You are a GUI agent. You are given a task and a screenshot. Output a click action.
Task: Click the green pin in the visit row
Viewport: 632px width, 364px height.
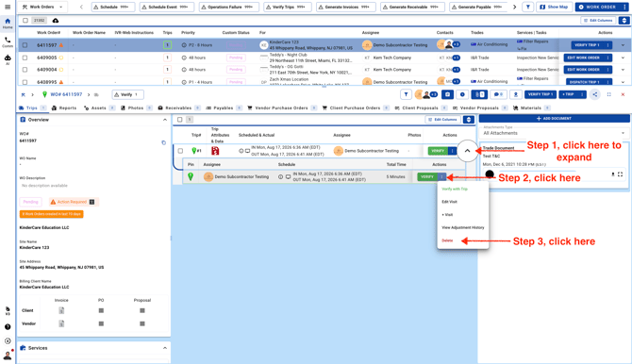[x=191, y=176]
